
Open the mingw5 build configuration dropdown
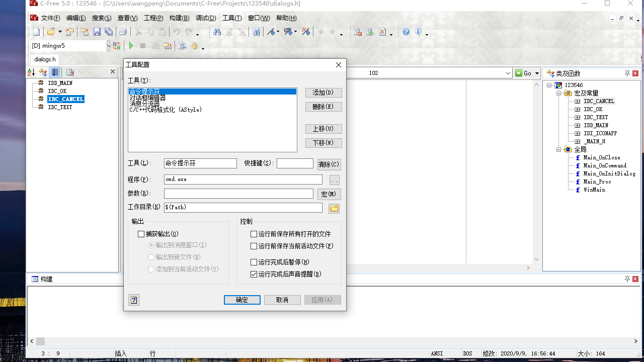click(x=108, y=45)
